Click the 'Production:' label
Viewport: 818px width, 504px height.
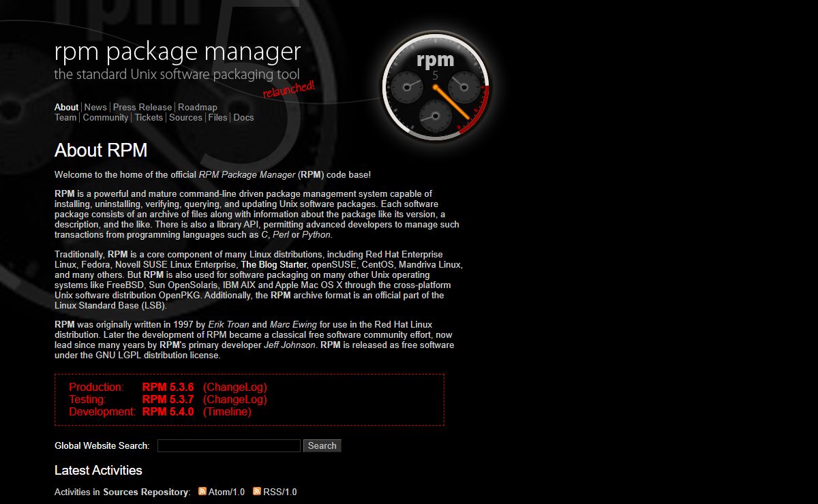pyautogui.click(x=96, y=387)
